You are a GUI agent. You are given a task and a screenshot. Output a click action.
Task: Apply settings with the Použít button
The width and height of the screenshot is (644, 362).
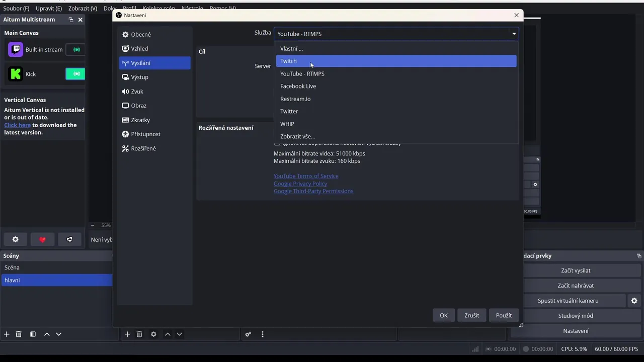pyautogui.click(x=504, y=315)
